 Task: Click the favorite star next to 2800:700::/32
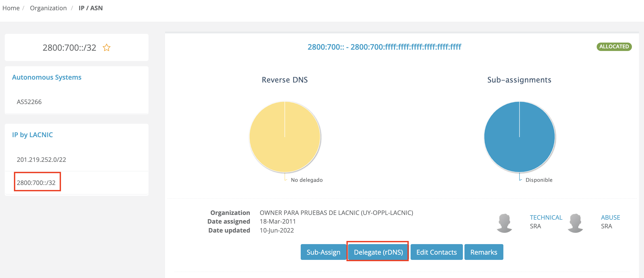tap(106, 48)
